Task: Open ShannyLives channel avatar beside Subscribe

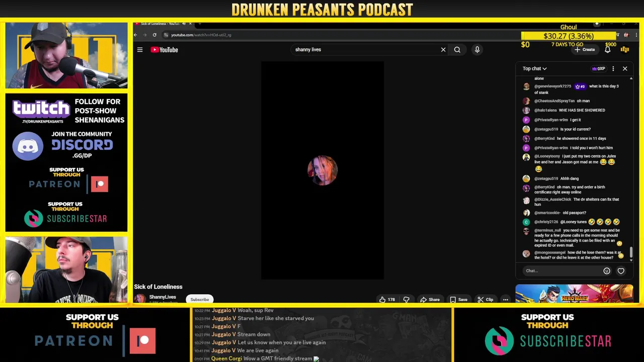Action: coord(140,299)
